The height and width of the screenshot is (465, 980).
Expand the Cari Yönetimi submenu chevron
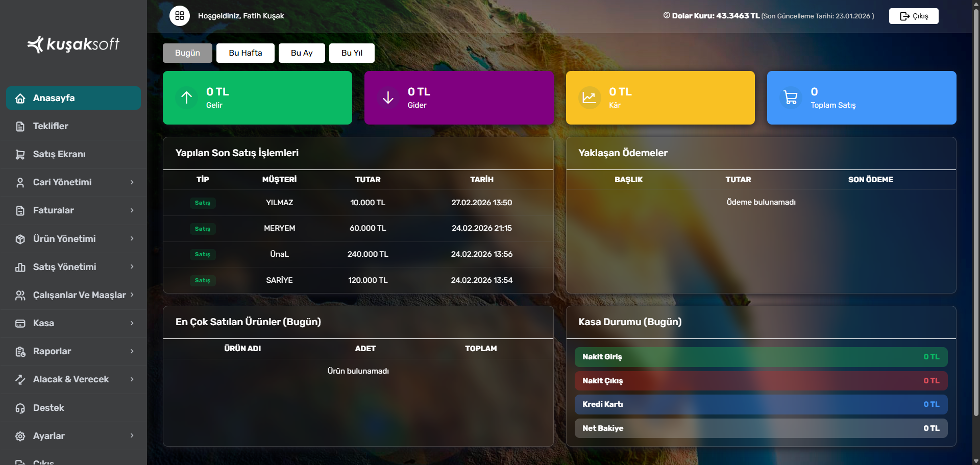click(132, 183)
